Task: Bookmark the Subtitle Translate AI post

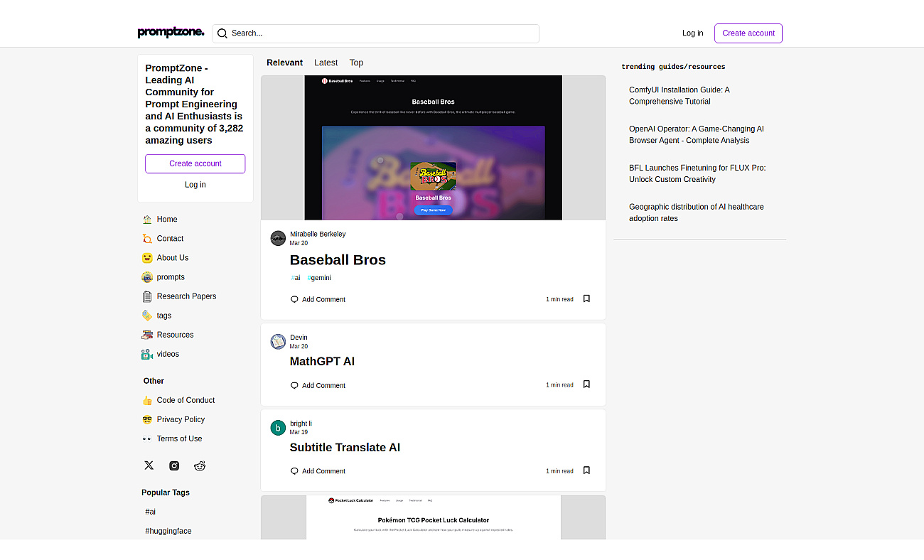Action: tap(586, 470)
